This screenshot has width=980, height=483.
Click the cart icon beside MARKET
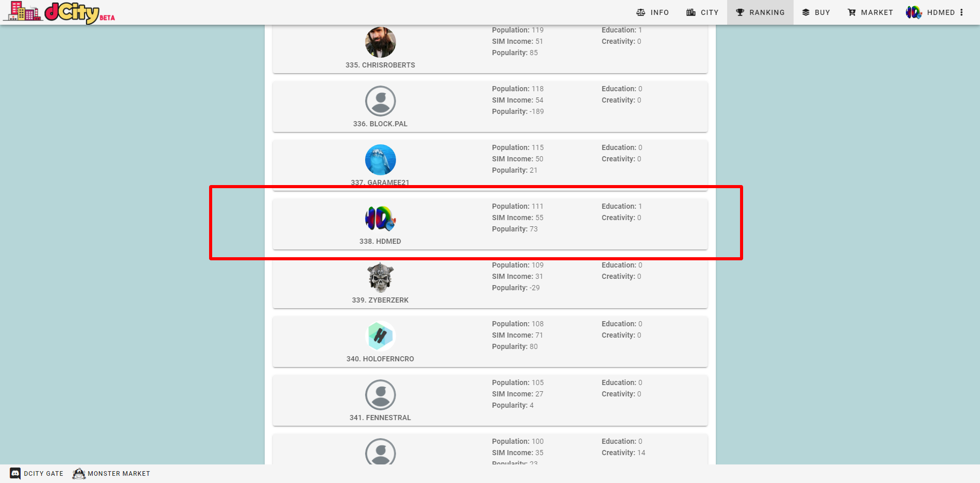[x=852, y=12]
